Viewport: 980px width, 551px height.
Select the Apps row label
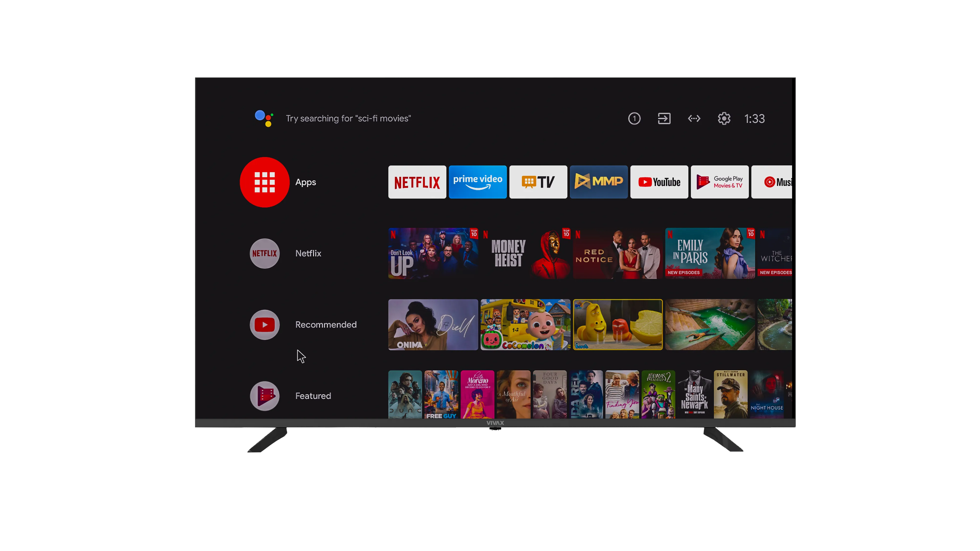pos(306,182)
